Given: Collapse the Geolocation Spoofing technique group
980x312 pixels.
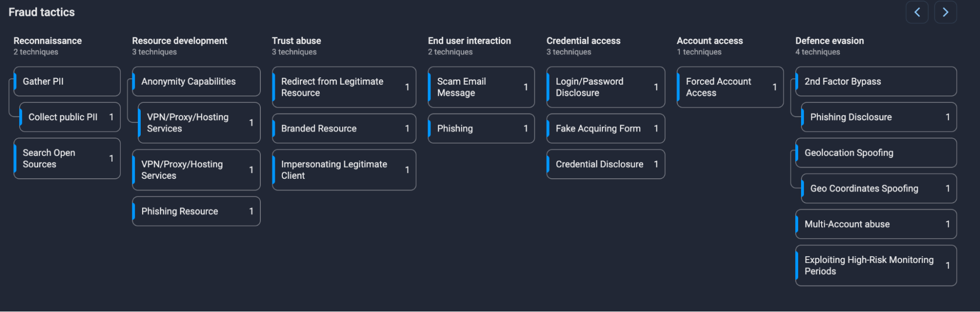Looking at the screenshot, I should point(876,153).
